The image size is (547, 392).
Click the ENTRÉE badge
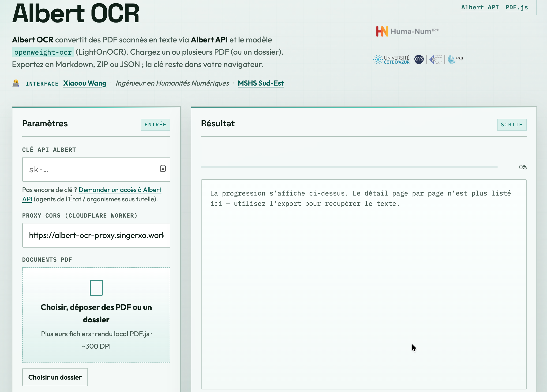click(x=156, y=124)
